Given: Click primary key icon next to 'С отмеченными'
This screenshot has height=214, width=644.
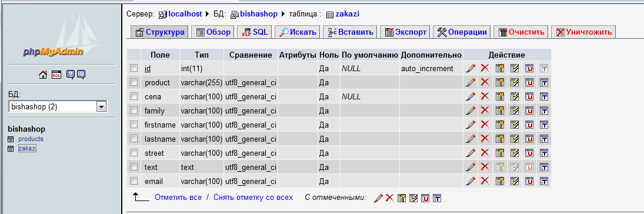Looking at the screenshot, I should 401,198.
